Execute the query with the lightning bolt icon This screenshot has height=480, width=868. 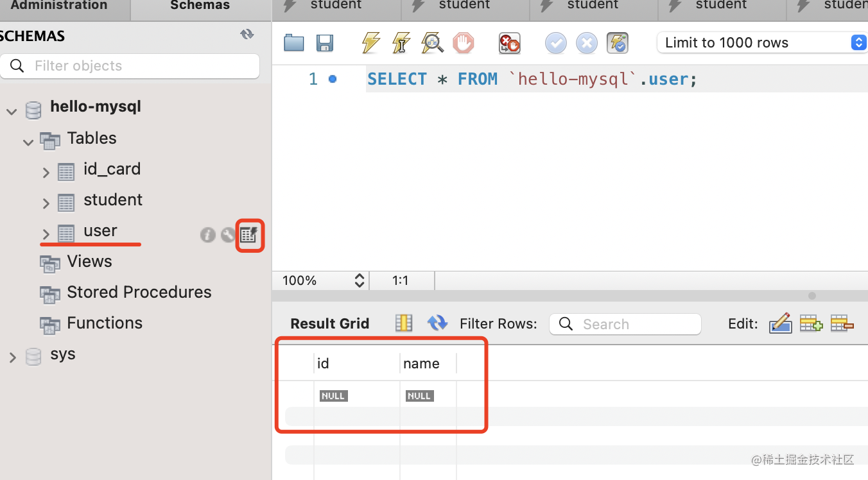(370, 43)
